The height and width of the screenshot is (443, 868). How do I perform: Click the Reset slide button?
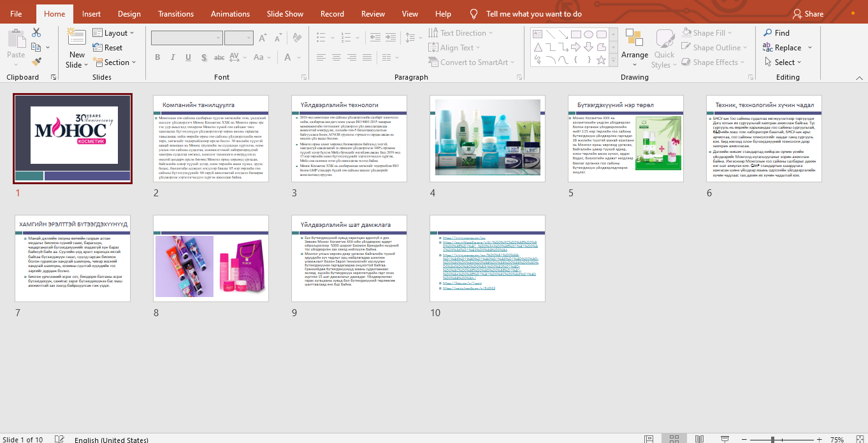(x=108, y=48)
